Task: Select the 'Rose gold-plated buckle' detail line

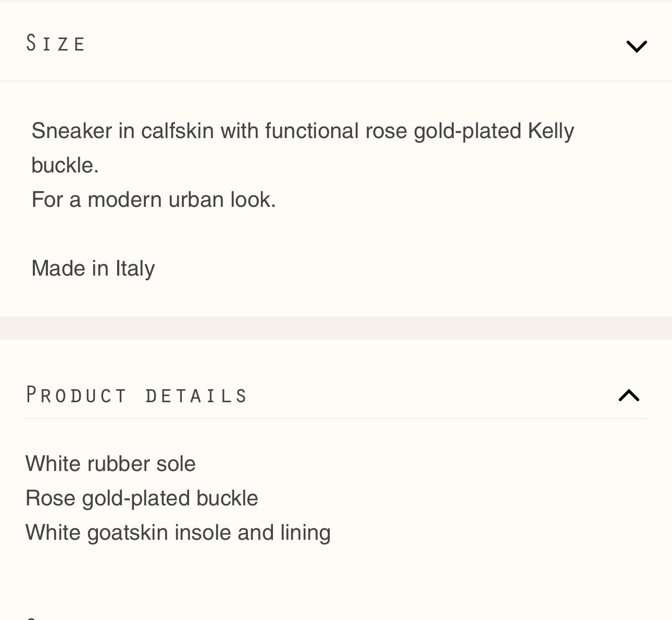Action: [x=142, y=499]
